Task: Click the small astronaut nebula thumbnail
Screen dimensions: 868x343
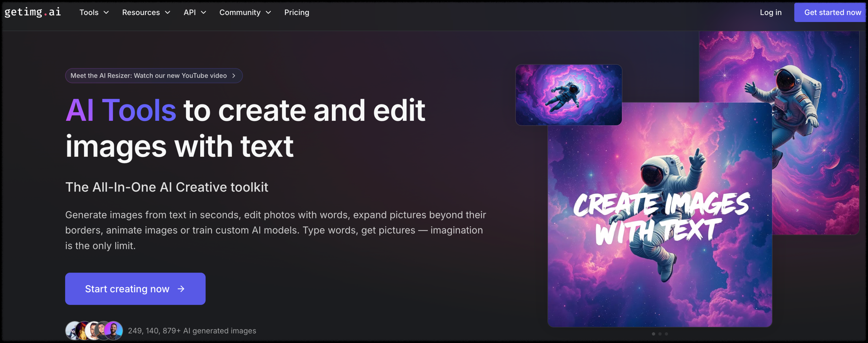Action: pos(568,95)
